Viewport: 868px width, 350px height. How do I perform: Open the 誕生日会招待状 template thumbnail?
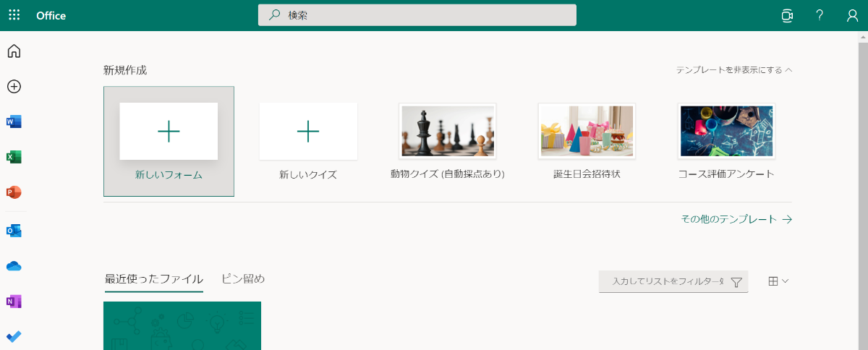tap(587, 131)
